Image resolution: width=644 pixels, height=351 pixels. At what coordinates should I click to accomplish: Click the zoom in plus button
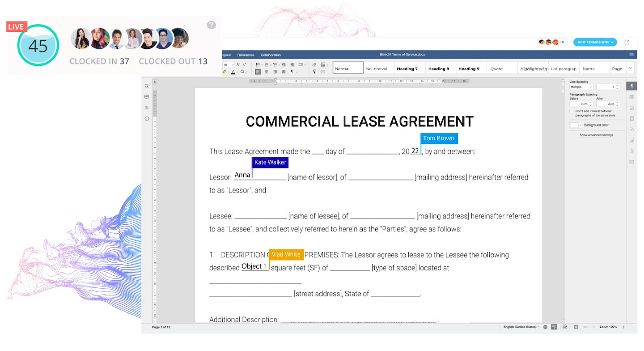pyautogui.click(x=623, y=327)
